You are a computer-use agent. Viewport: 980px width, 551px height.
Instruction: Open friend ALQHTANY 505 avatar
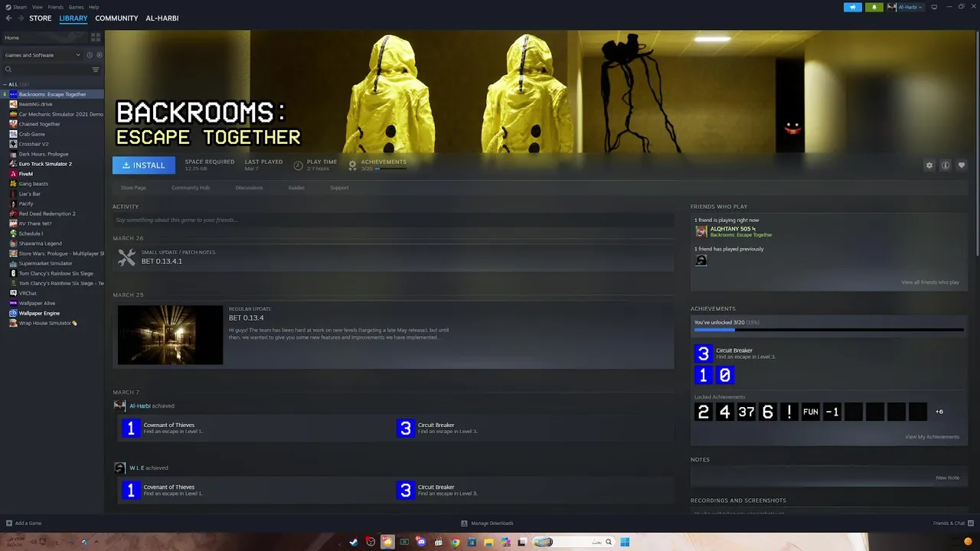701,231
